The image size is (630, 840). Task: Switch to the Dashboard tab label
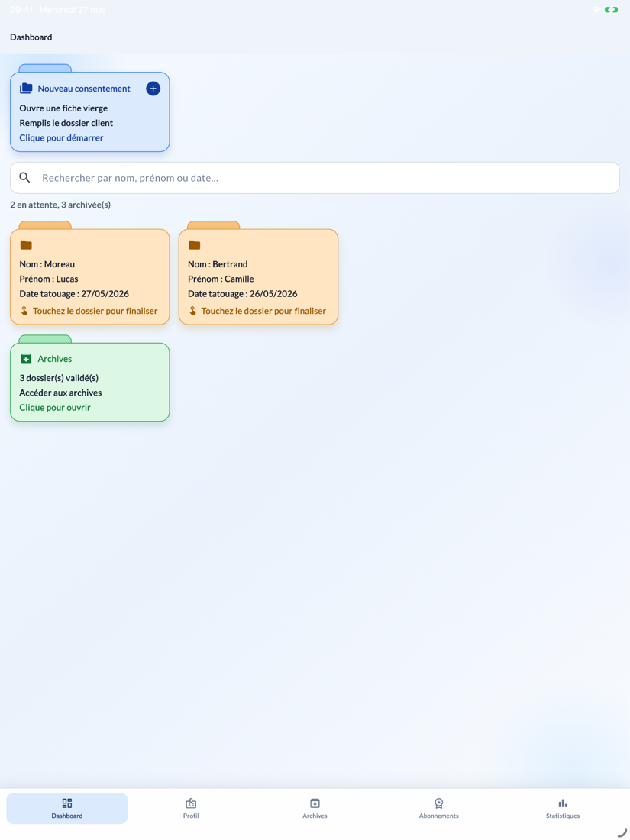tap(67, 816)
